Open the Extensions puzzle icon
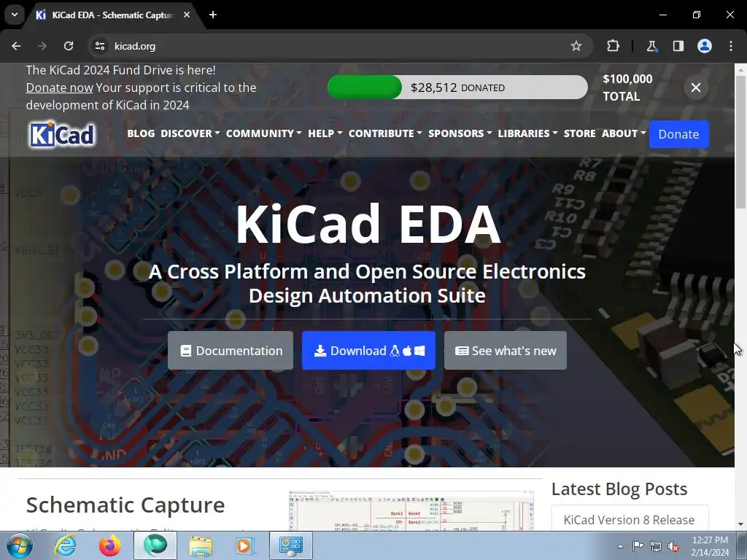This screenshot has height=560, width=747. point(613,46)
